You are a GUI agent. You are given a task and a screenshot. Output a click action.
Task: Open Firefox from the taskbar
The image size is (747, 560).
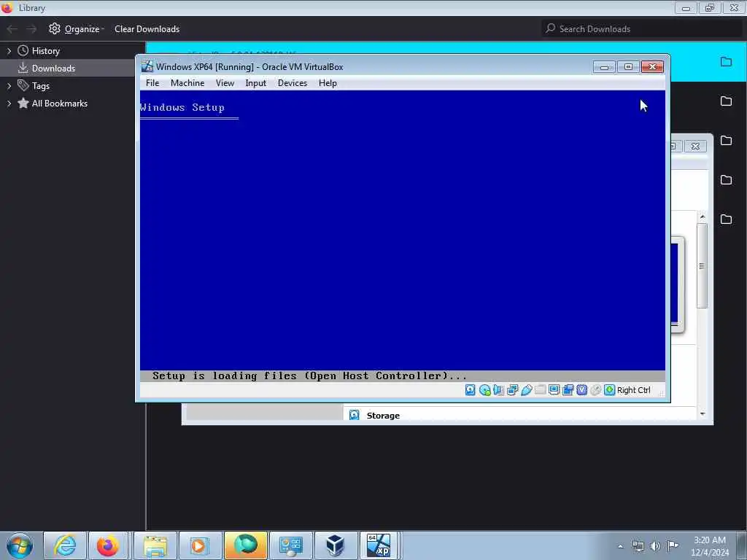[x=108, y=545]
